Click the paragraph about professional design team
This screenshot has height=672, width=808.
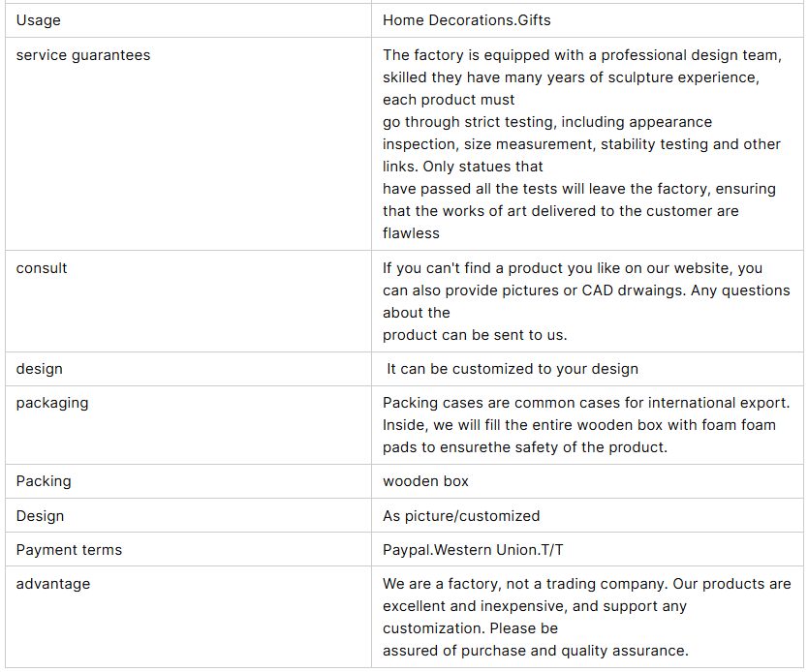[x=582, y=144]
